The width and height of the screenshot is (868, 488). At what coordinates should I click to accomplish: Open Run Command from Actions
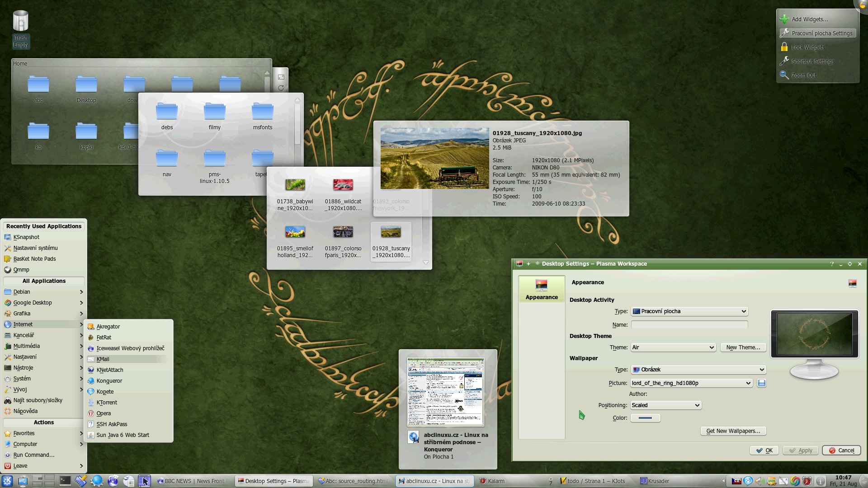44,455
